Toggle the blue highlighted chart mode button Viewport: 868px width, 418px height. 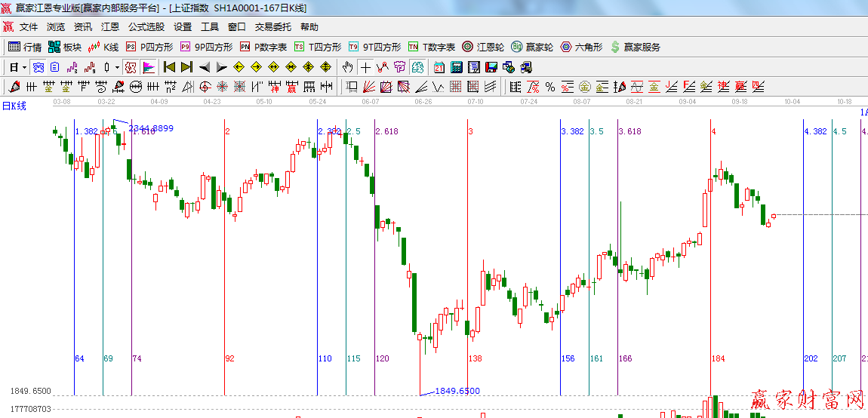tap(38, 67)
